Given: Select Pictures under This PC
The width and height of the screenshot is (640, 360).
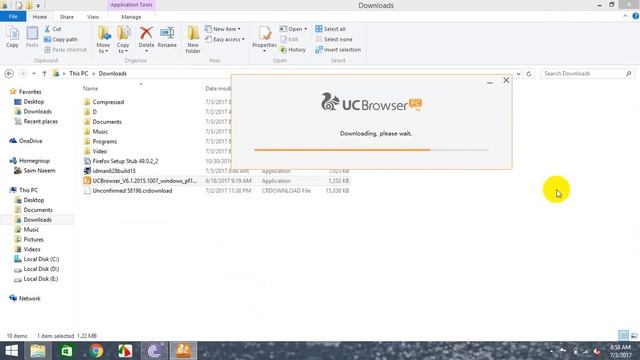Looking at the screenshot, I should pos(33,240).
